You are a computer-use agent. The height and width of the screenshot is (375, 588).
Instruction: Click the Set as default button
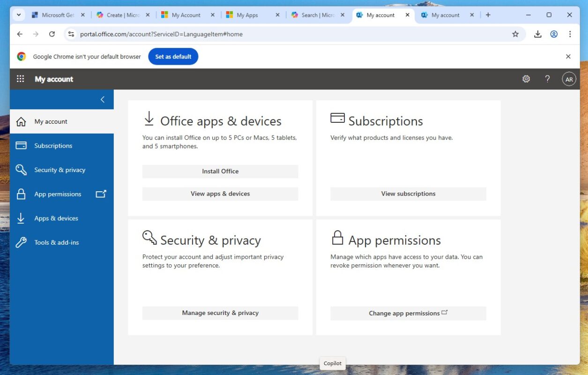click(173, 57)
